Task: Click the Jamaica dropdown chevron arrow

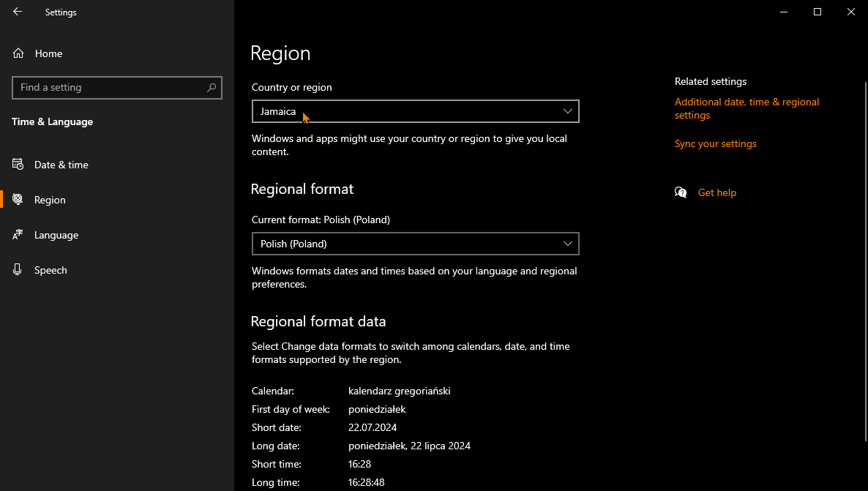Action: [568, 111]
